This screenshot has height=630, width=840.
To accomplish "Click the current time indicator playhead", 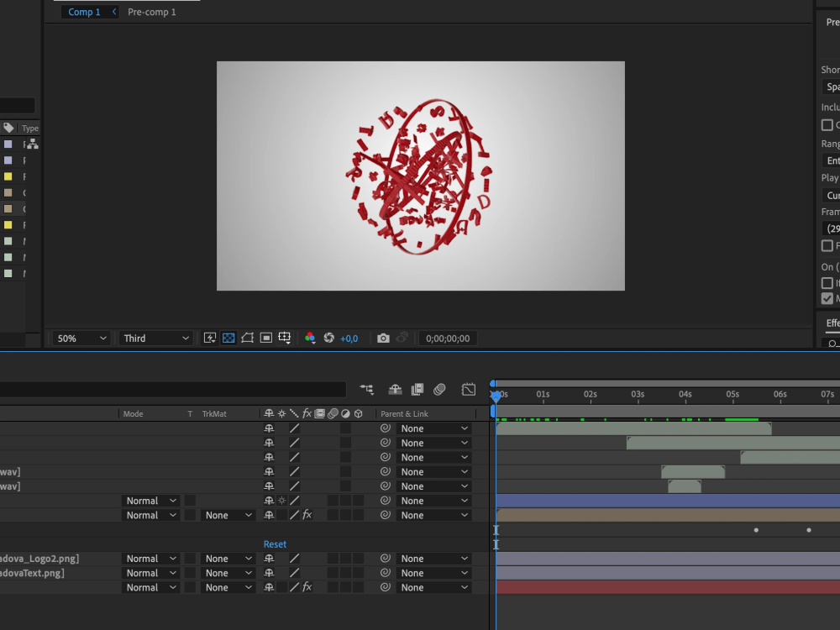I will click(496, 396).
